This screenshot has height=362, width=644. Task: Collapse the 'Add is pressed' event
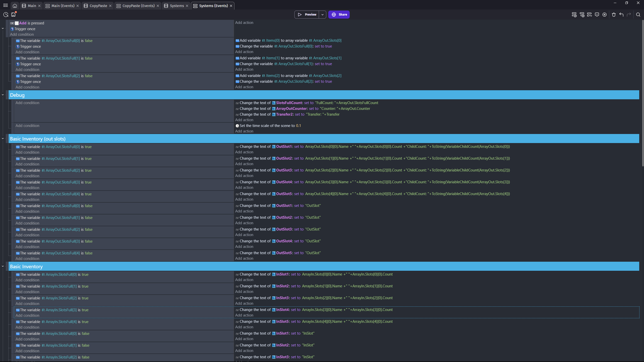click(x=3, y=28)
